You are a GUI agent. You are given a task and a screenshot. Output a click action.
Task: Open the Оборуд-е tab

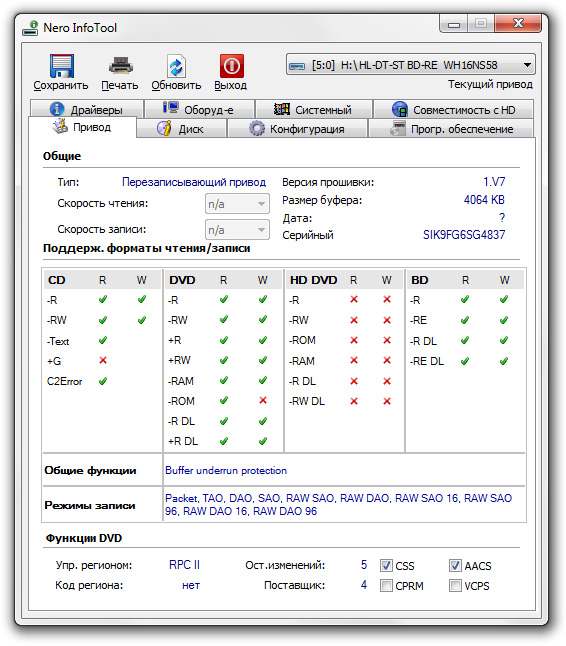(199, 110)
